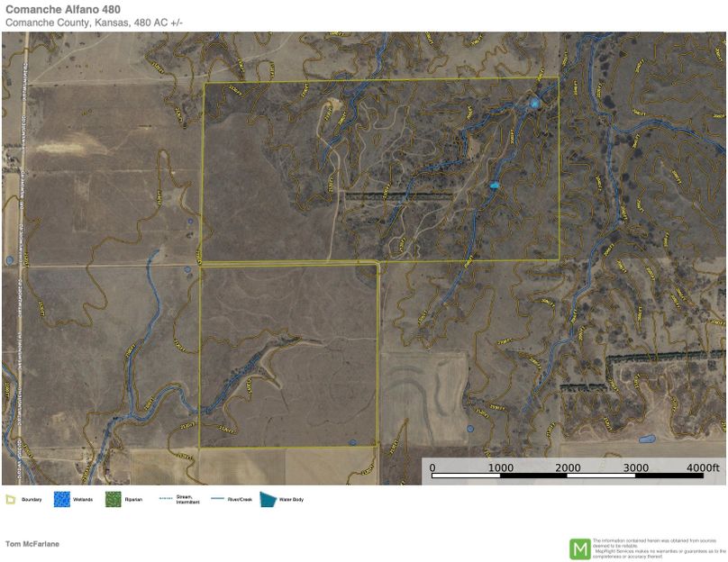Screen dimensions: 728x562
Task: Click the small pond near the lower parcel's bottom edge
Action: 352,442
